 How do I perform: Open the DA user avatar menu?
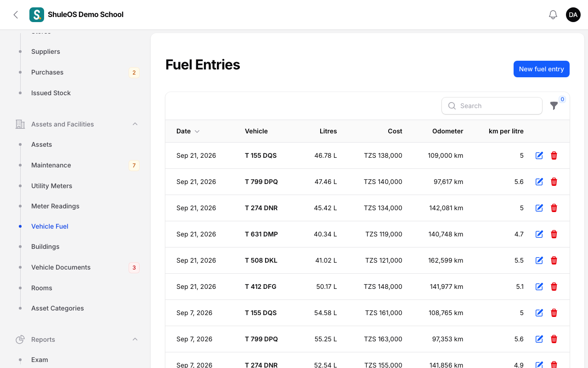point(573,15)
